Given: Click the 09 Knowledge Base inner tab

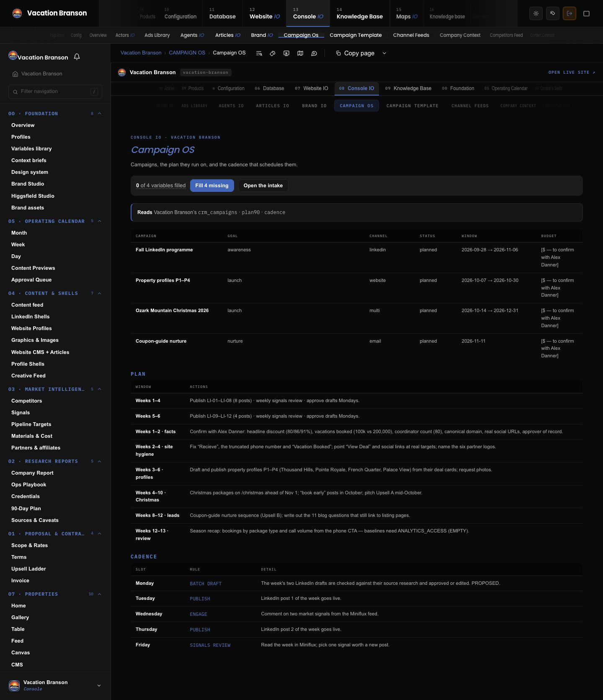Looking at the screenshot, I should click(408, 88).
